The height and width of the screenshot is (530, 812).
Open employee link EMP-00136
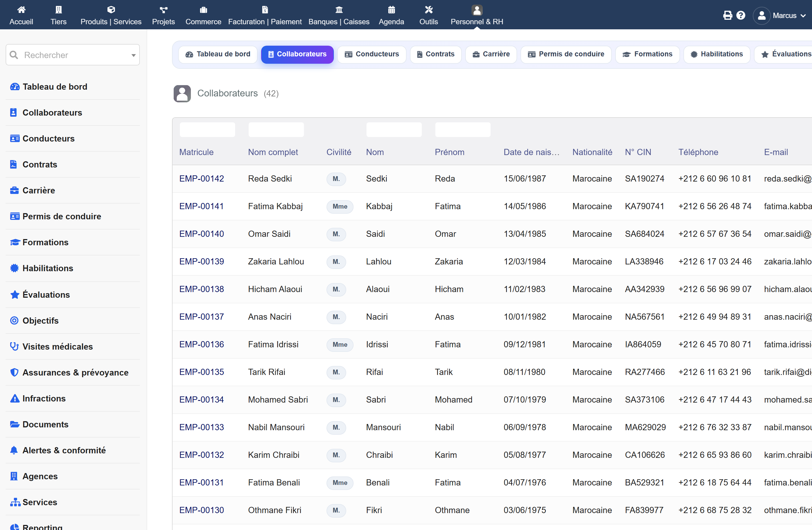[x=202, y=344]
